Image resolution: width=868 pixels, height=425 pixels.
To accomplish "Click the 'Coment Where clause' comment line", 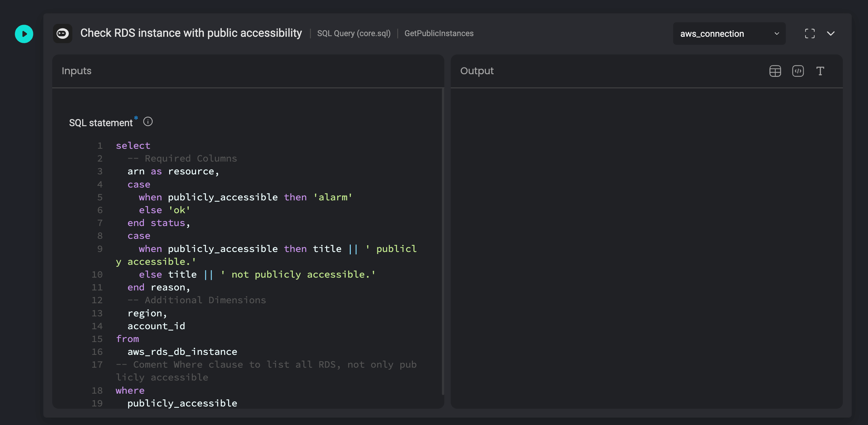I will click(266, 371).
